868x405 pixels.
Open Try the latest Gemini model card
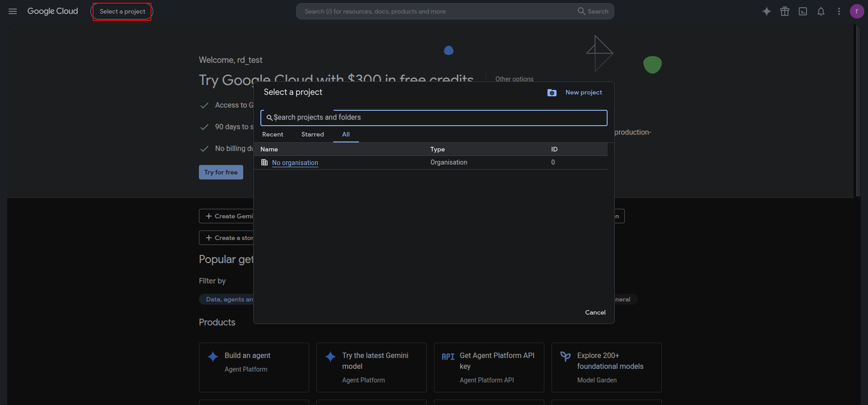372,367
